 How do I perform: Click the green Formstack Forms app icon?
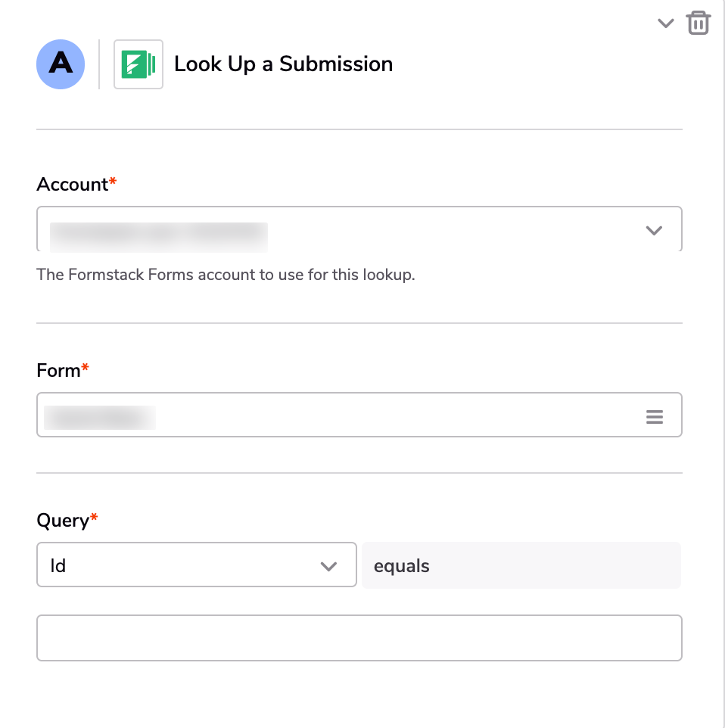[138, 64]
